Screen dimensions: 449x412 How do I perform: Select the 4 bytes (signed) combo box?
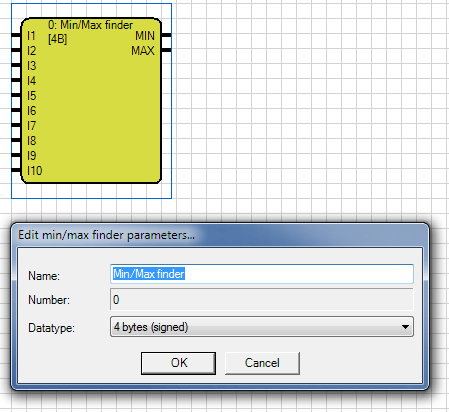[262, 327]
